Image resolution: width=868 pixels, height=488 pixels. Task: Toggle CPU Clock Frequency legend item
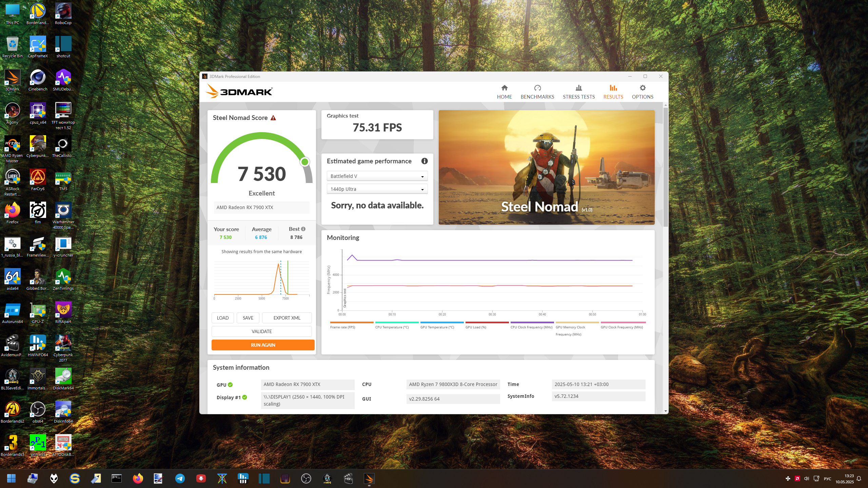[x=531, y=327]
